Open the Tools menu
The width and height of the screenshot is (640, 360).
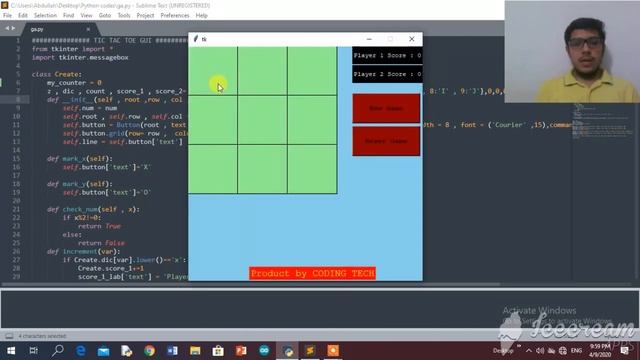124,16
